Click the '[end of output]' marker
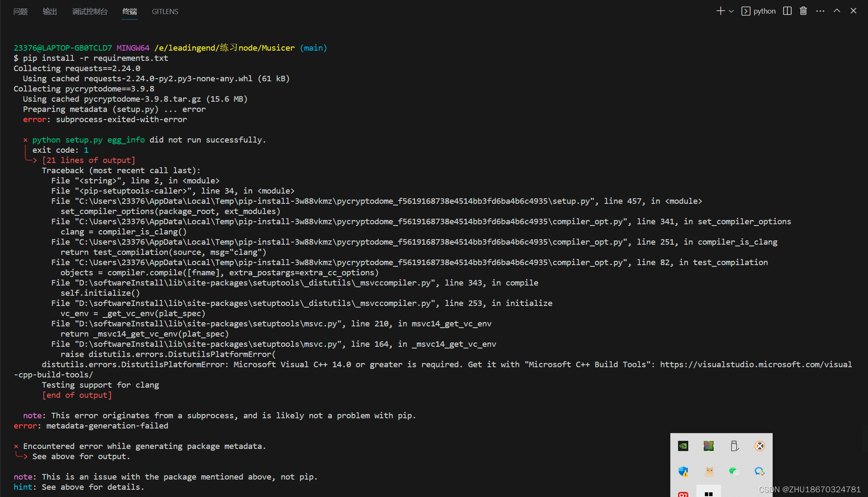This screenshot has width=868, height=497. 77,395
